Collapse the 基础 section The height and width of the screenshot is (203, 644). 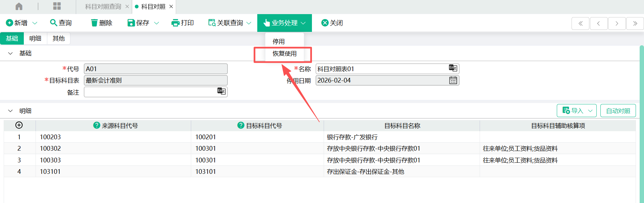coord(10,53)
